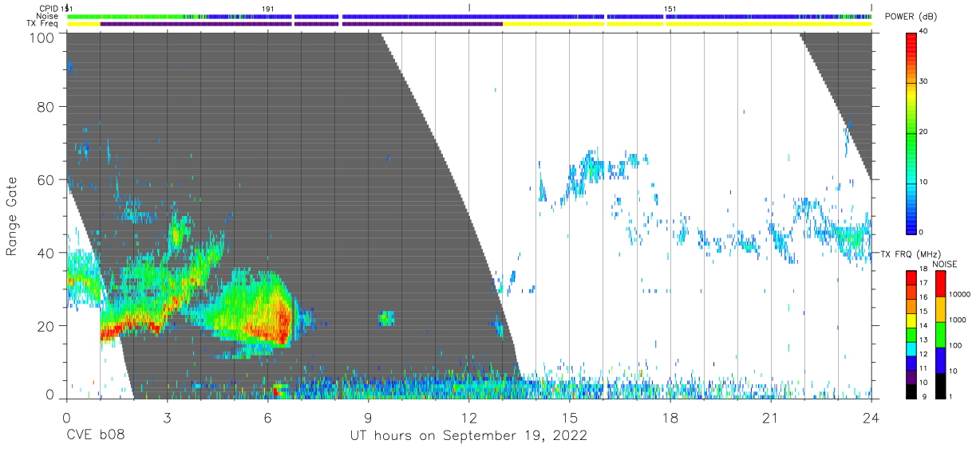Viewport: 980px width, 452px height.
Task: Click the Range Gate axis tick 20
Action: click(46, 326)
